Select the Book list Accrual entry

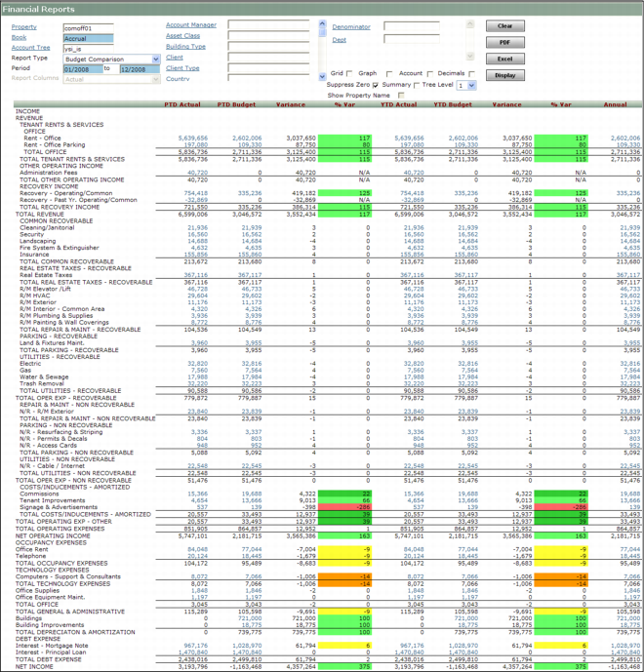[x=88, y=38]
